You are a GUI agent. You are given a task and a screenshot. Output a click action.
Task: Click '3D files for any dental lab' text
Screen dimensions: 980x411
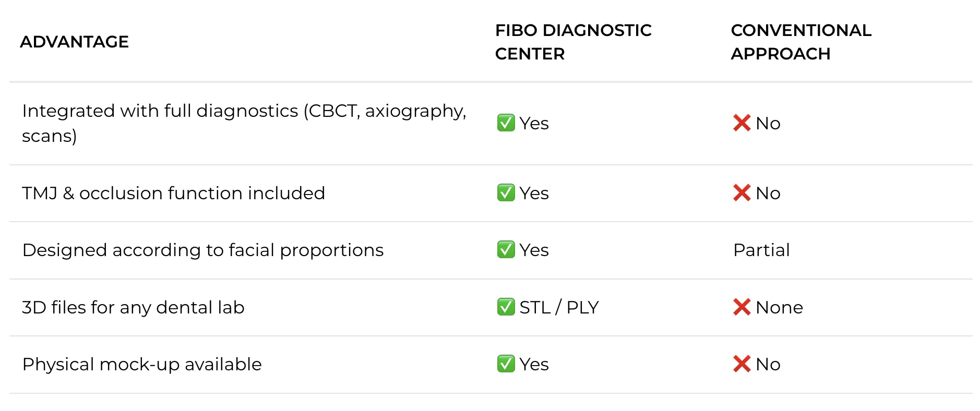(133, 307)
